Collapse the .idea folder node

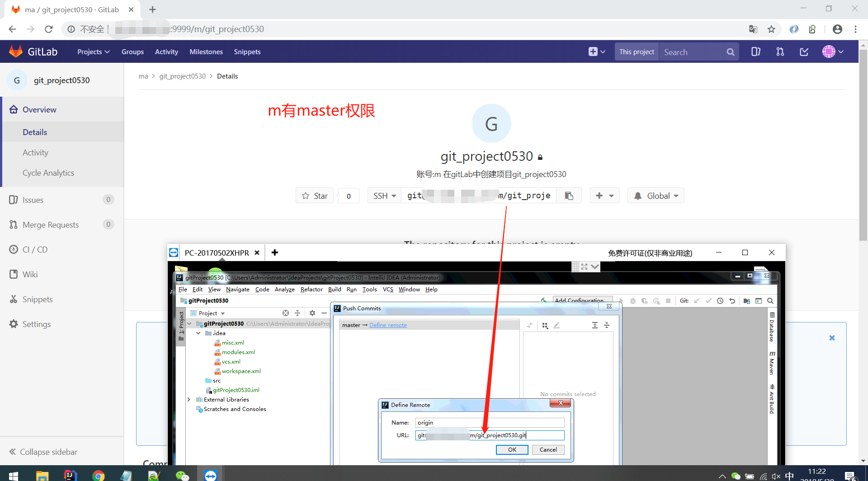198,333
